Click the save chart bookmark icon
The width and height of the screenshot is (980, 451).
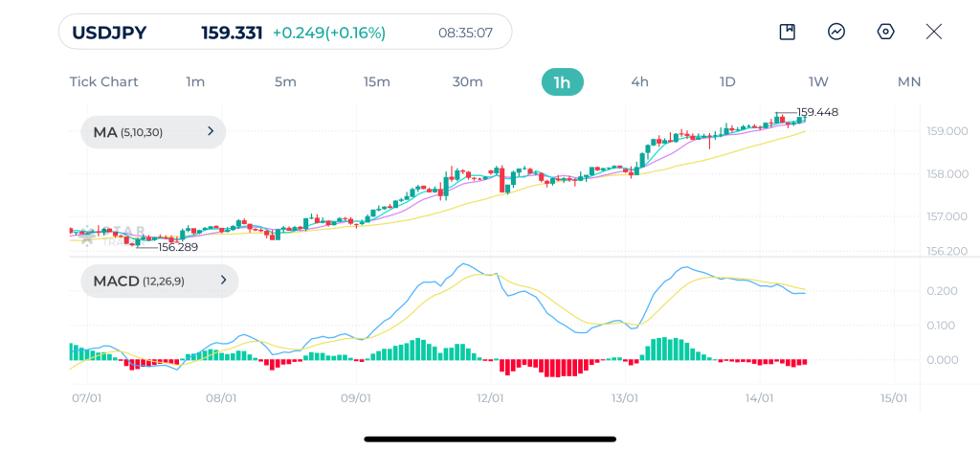(x=787, y=32)
